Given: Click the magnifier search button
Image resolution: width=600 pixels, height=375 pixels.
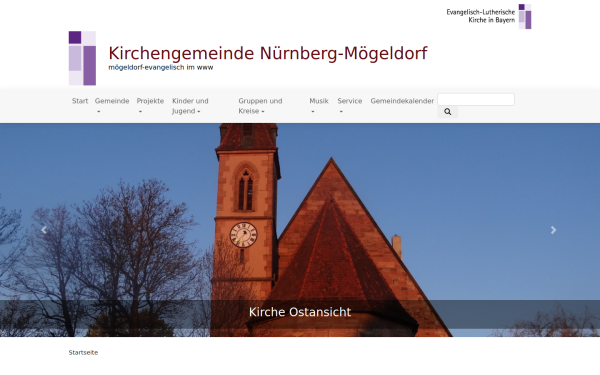Looking at the screenshot, I should 447,112.
